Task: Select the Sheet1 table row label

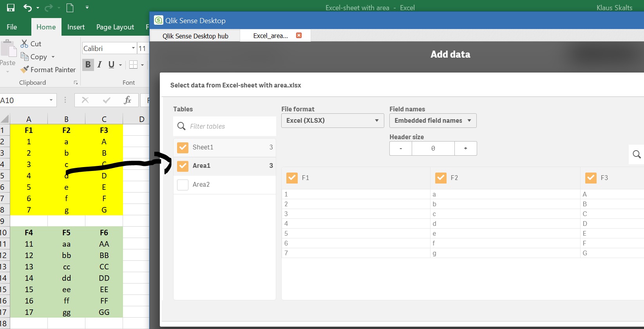Action: point(203,147)
